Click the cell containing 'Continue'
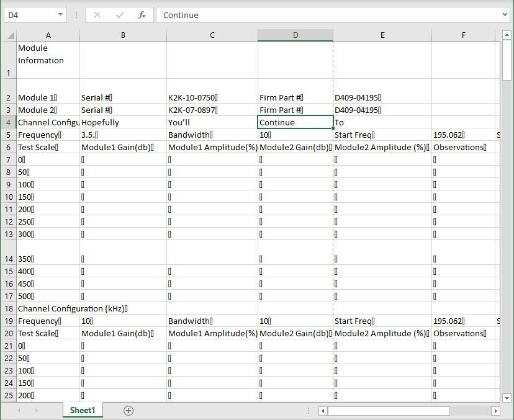Screen dimensions: 514x420 tap(295, 122)
